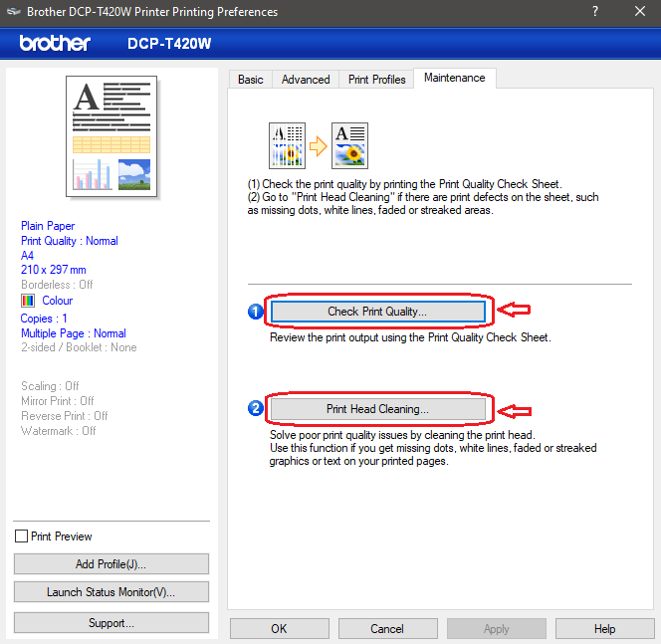The width and height of the screenshot is (661, 644).
Task: Open the Advanced tab
Action: pos(306,80)
